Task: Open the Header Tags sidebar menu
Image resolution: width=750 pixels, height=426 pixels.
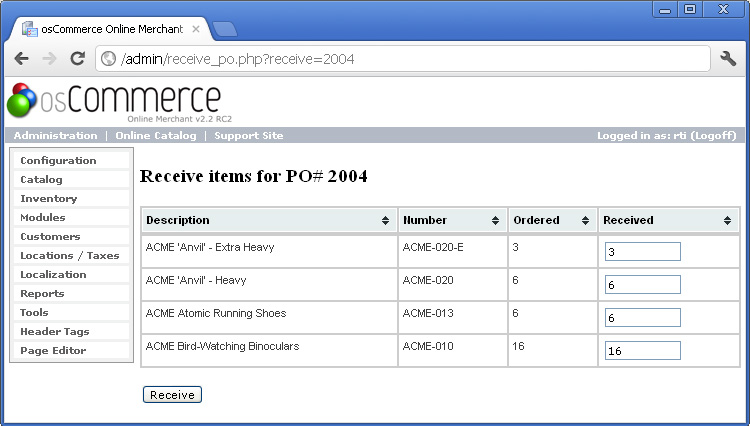Action: point(71,332)
